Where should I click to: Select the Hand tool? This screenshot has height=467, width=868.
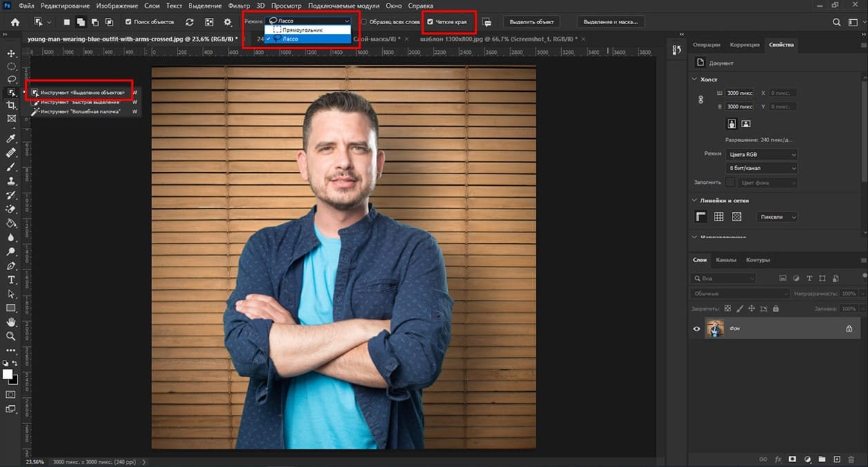[x=11, y=322]
